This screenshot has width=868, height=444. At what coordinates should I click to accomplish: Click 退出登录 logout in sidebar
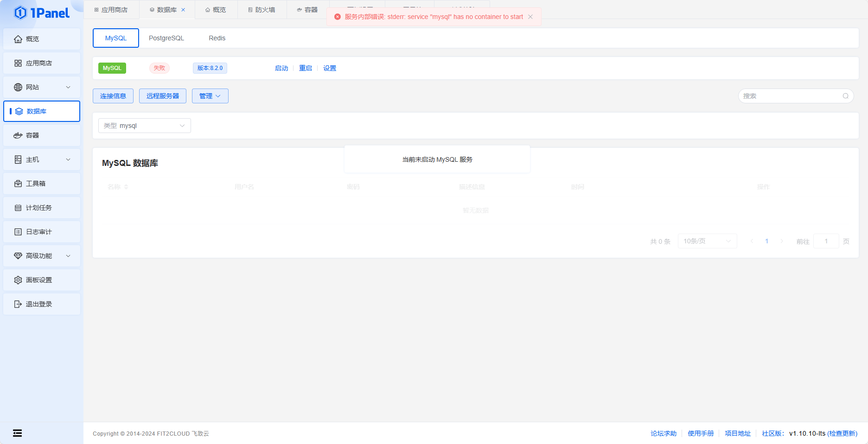[x=42, y=304]
